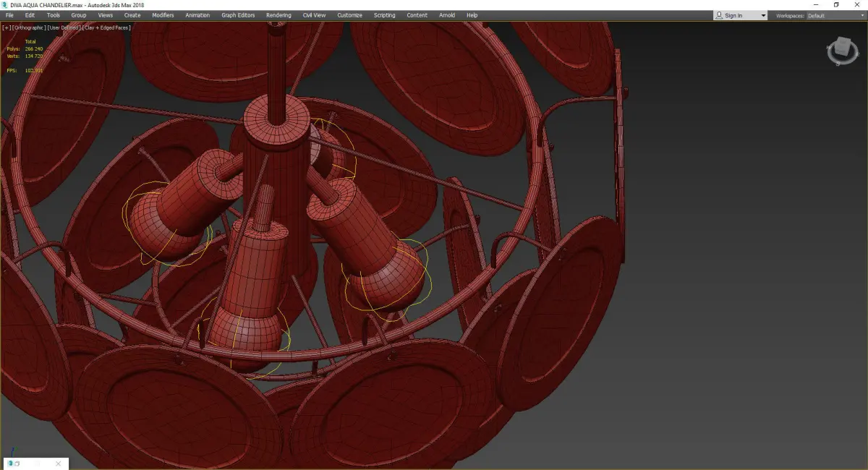Click the 3ds Max icon on floating mini window
Image resolution: width=868 pixels, height=470 pixels.
pyautogui.click(x=11, y=463)
